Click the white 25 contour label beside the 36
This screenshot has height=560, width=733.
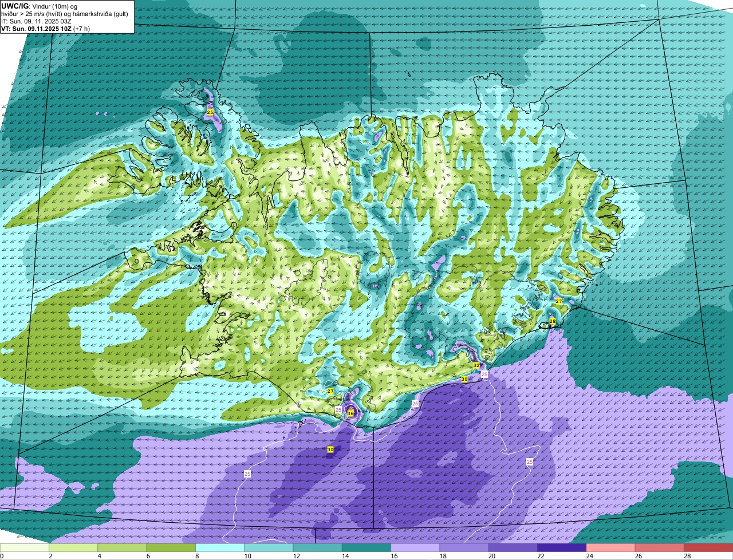338,410
